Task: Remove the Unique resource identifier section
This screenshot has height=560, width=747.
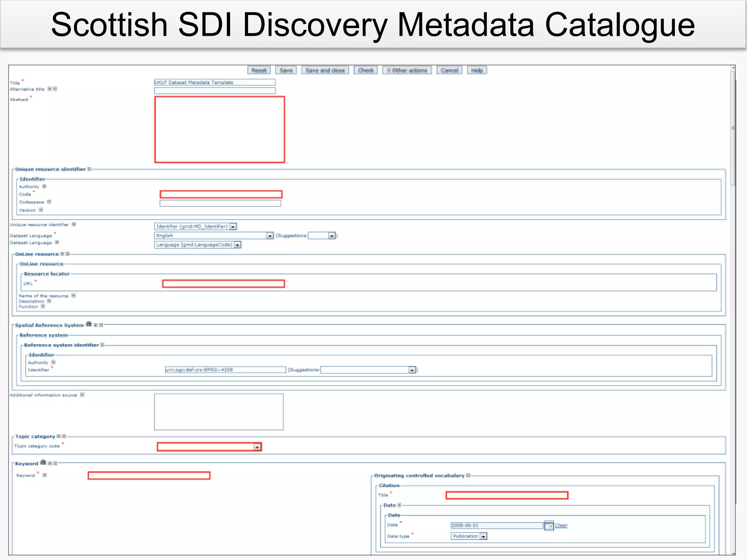Action: coord(89,169)
